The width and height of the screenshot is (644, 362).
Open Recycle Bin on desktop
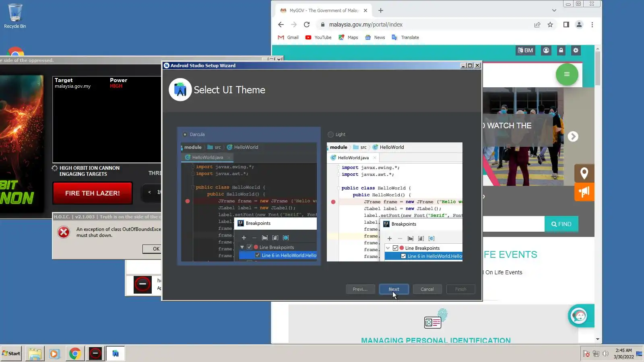tap(15, 16)
